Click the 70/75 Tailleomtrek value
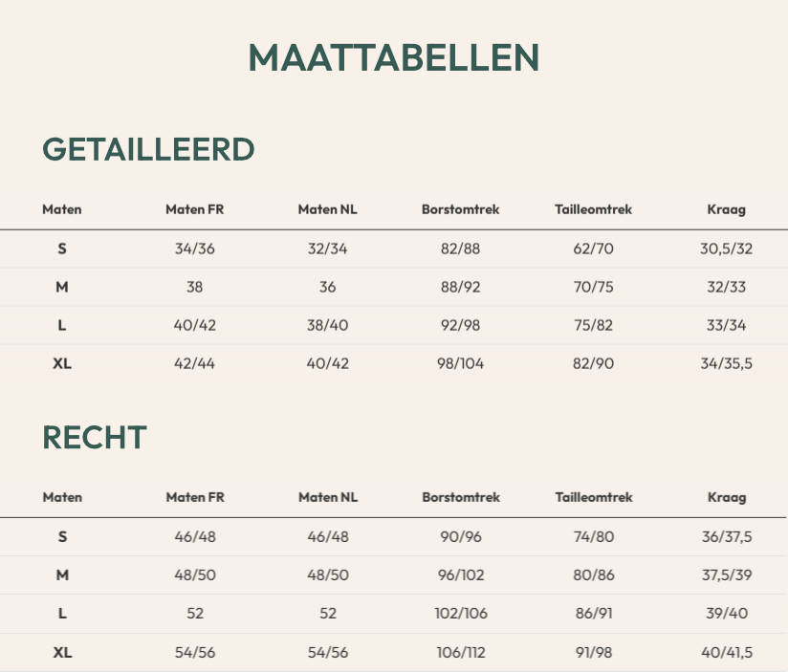This screenshot has width=788, height=672. [x=594, y=287]
